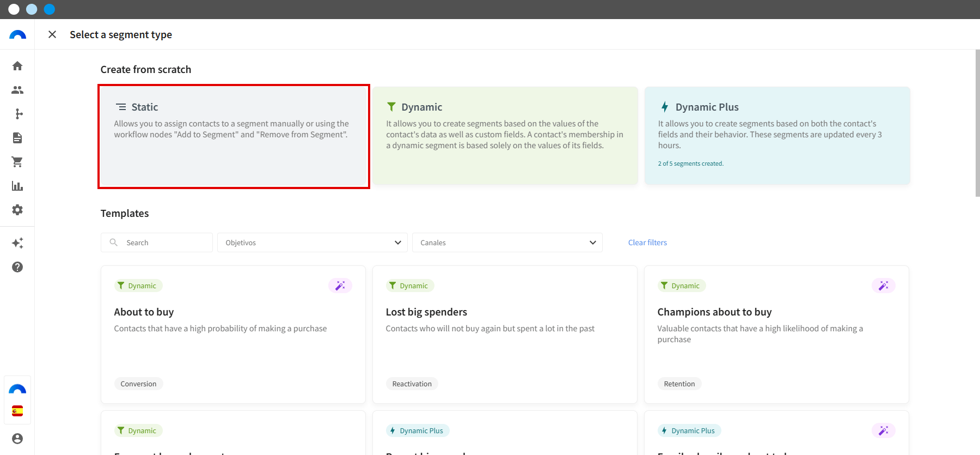Click the Dynamic Plus lightning bolt icon
The width and height of the screenshot is (980, 455).
coord(665,107)
